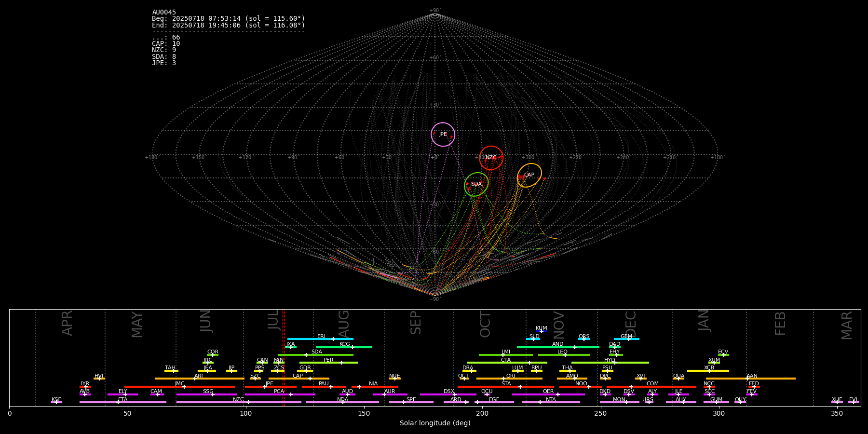Click the station ID text AU0045
Screen dimensions: 868x434
click(164, 13)
